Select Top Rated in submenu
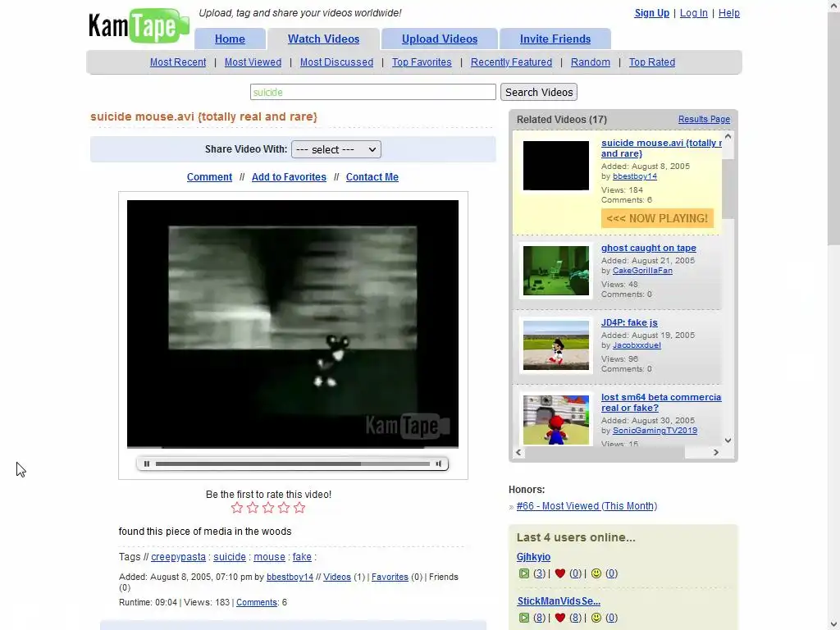This screenshot has height=630, width=840. click(652, 62)
